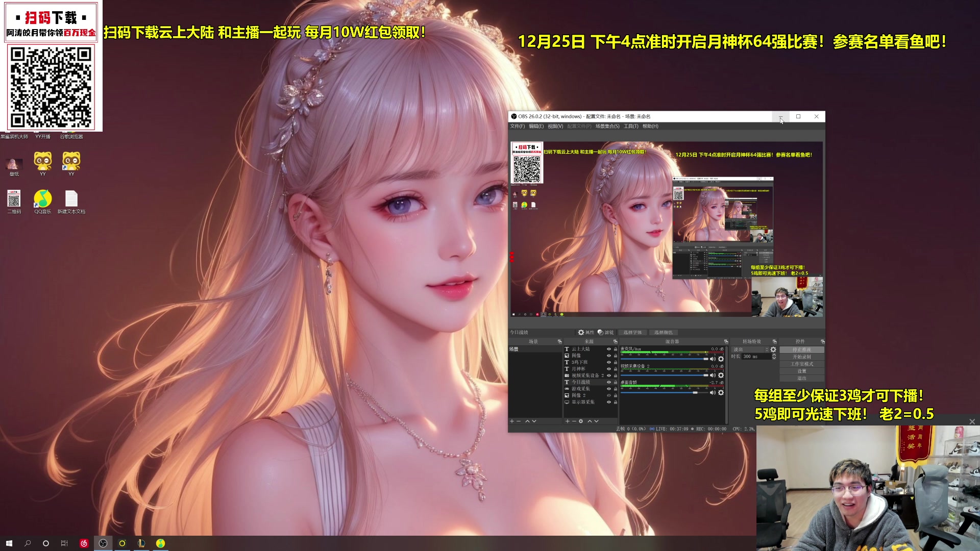Increase the 时长 duration stepper

(774, 355)
